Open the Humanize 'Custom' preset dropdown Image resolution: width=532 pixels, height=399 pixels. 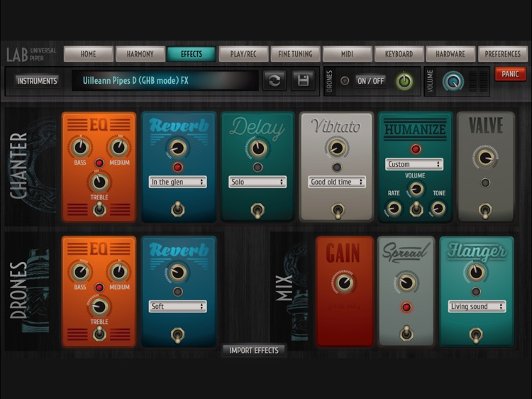tap(415, 164)
